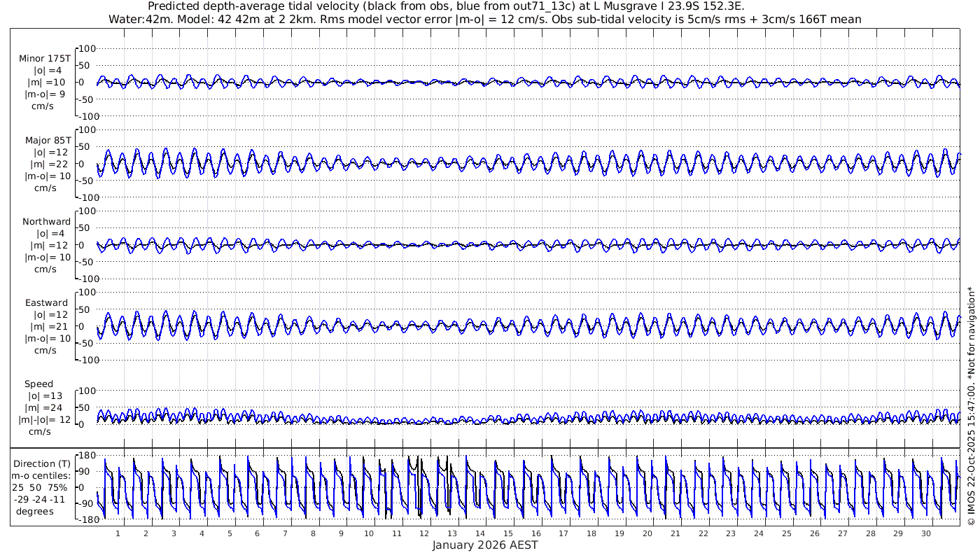
Task: Click day 15 tick on time axis
Action: (508, 533)
